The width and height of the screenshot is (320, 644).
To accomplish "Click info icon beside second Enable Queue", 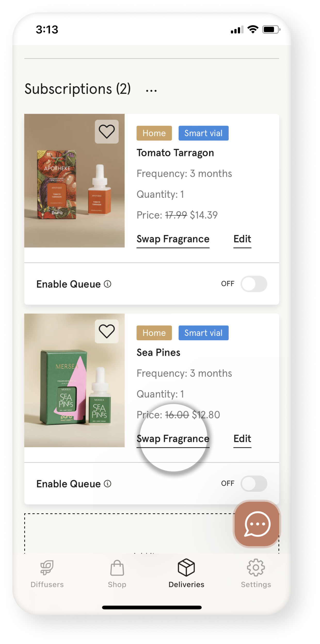I will 108,484.
